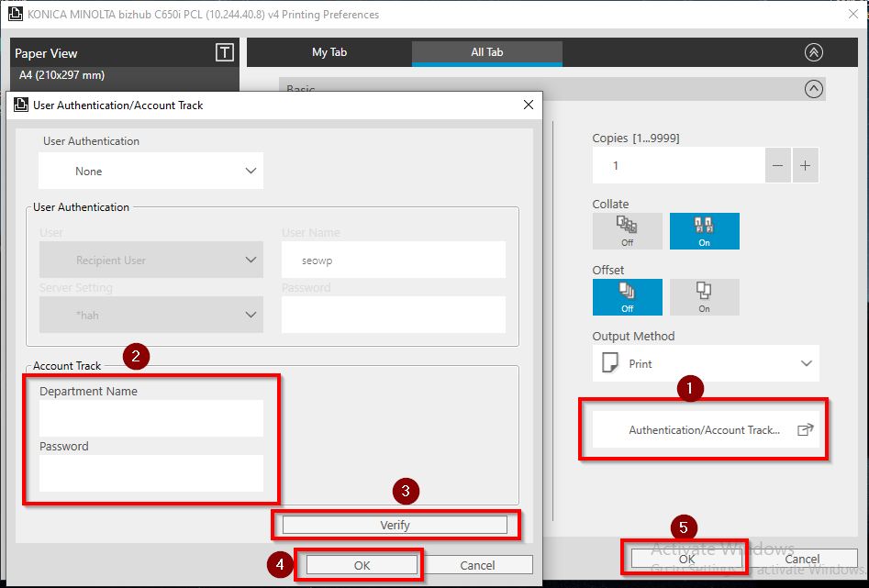Select the All Tab tab

[x=486, y=52]
